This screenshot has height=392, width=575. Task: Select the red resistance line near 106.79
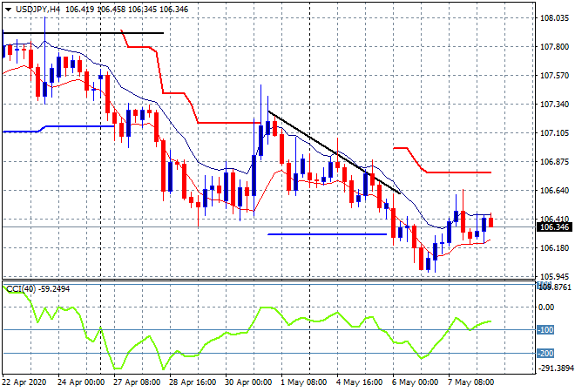[458, 172]
